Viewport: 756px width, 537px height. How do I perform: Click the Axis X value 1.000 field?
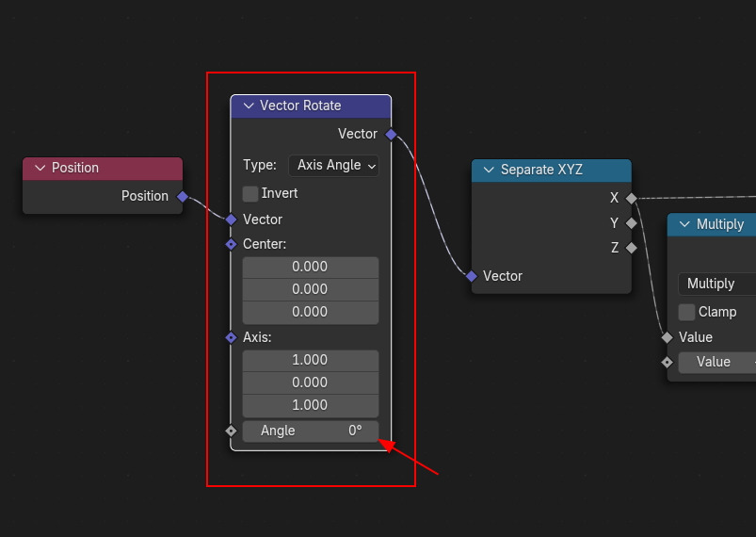click(311, 361)
